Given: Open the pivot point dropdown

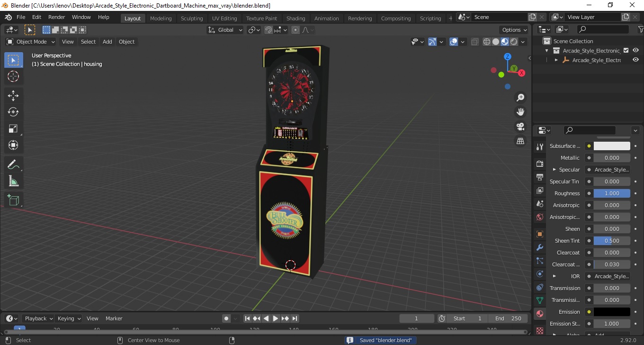Looking at the screenshot, I should pos(254,30).
